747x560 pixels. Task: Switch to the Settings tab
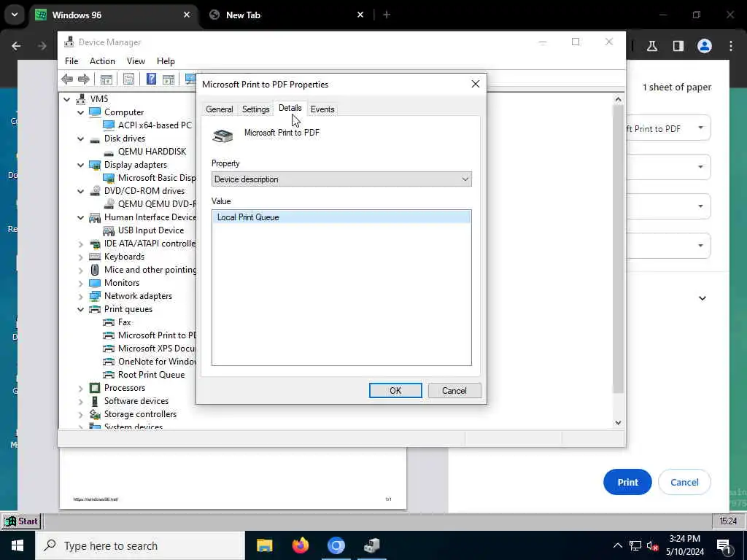click(x=255, y=109)
